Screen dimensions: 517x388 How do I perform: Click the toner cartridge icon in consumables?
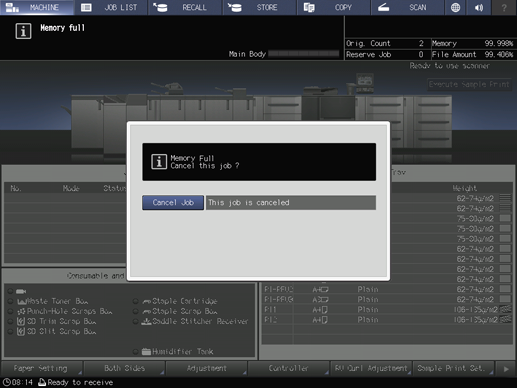click(x=21, y=291)
